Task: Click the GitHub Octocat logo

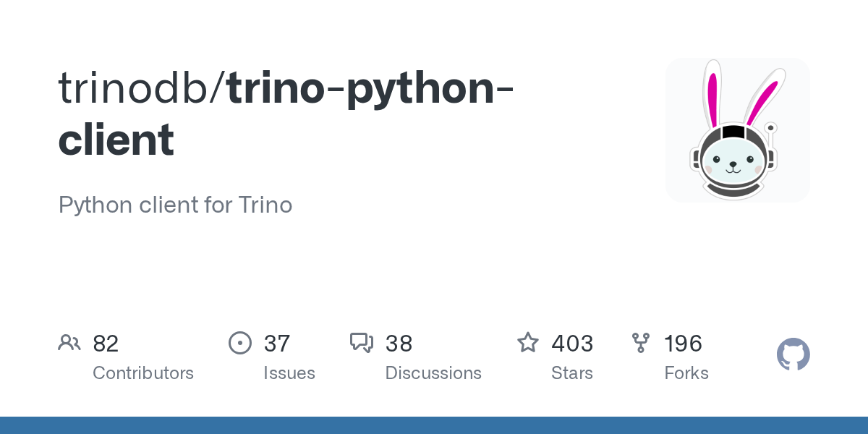Action: click(x=793, y=355)
